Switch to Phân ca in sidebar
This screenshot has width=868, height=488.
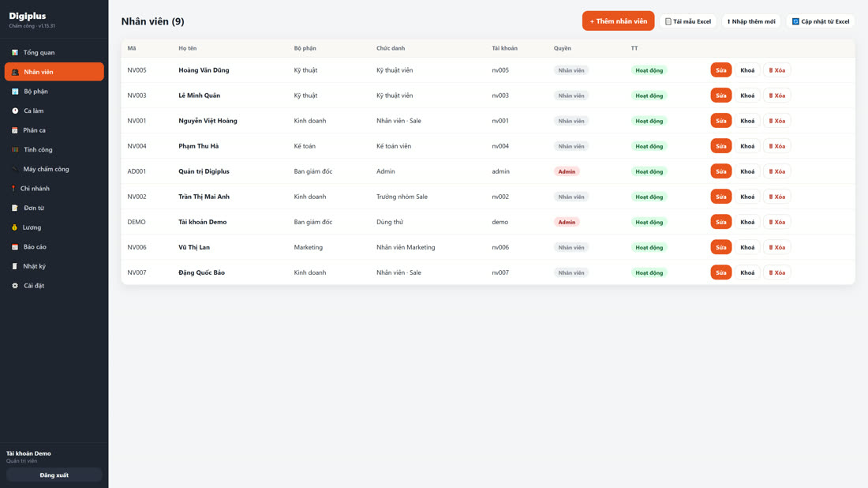(x=54, y=130)
